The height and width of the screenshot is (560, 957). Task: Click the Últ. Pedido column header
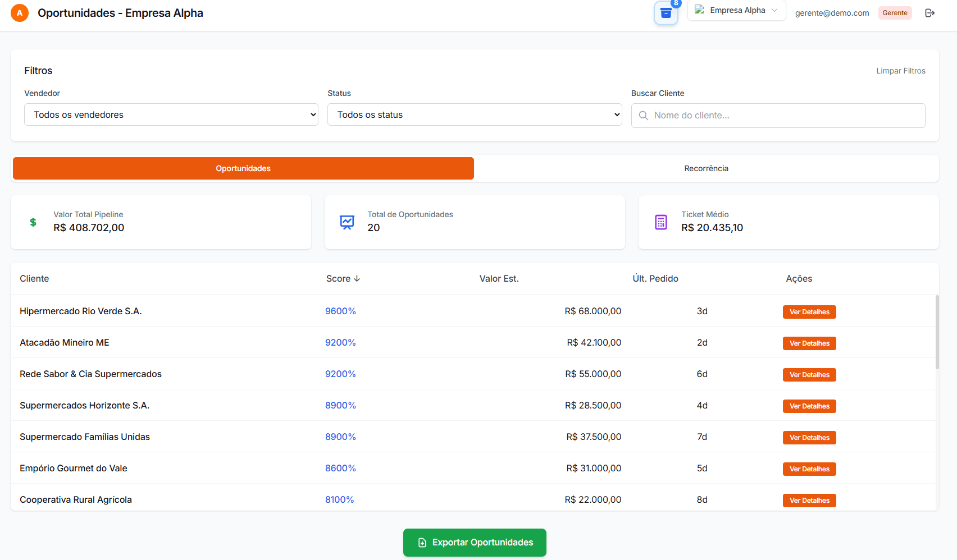point(655,279)
